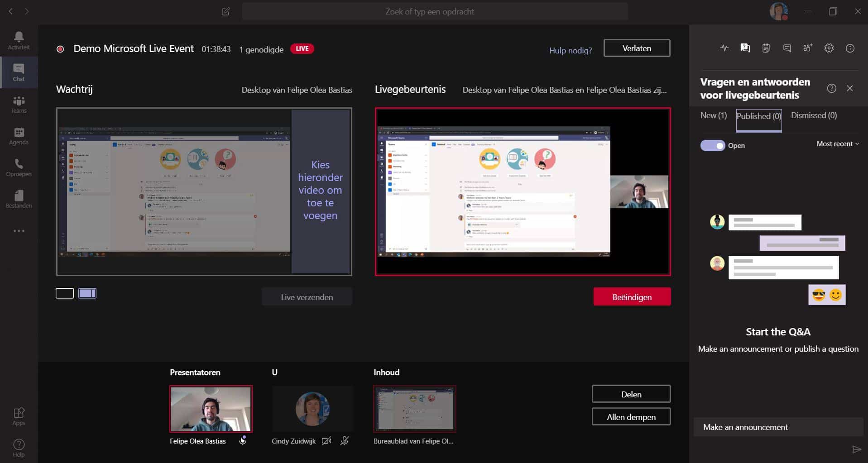Open the Apps store icon
This screenshot has height=463, width=868.
pyautogui.click(x=19, y=416)
